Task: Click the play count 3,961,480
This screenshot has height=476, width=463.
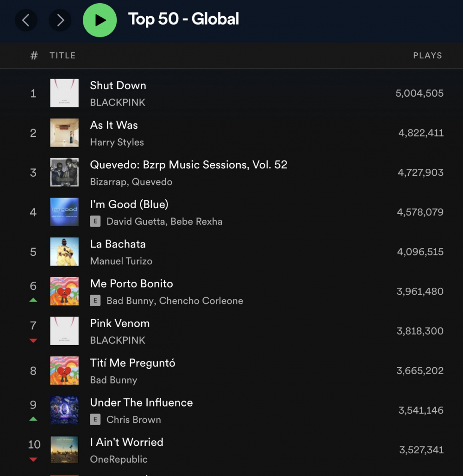Action: coord(420,291)
